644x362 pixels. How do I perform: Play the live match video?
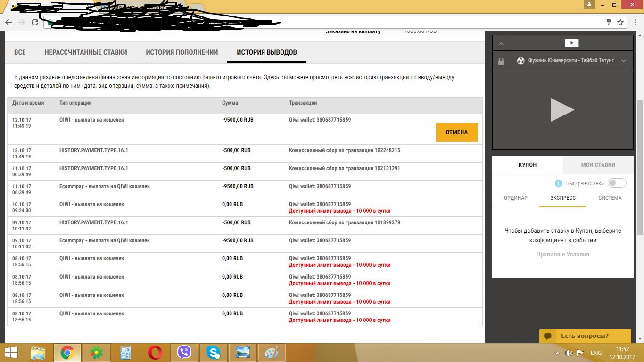tap(562, 110)
